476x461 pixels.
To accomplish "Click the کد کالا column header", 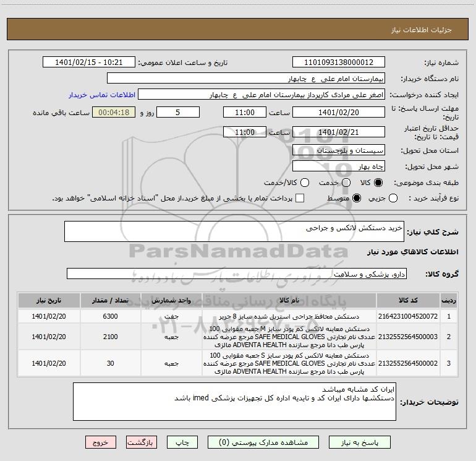I will tap(408, 300).
